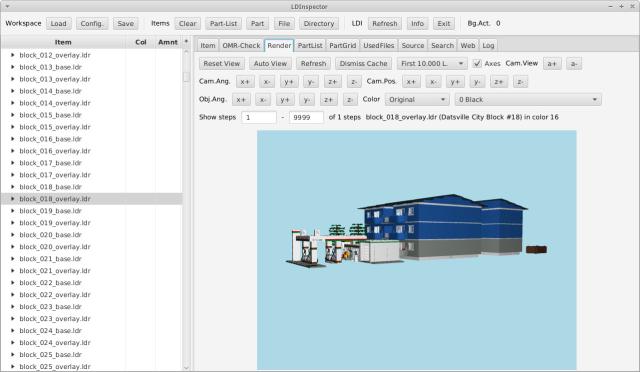Open the 0 Black color dropdown
Viewport: 640px width, 372px height.
pyautogui.click(x=528, y=100)
